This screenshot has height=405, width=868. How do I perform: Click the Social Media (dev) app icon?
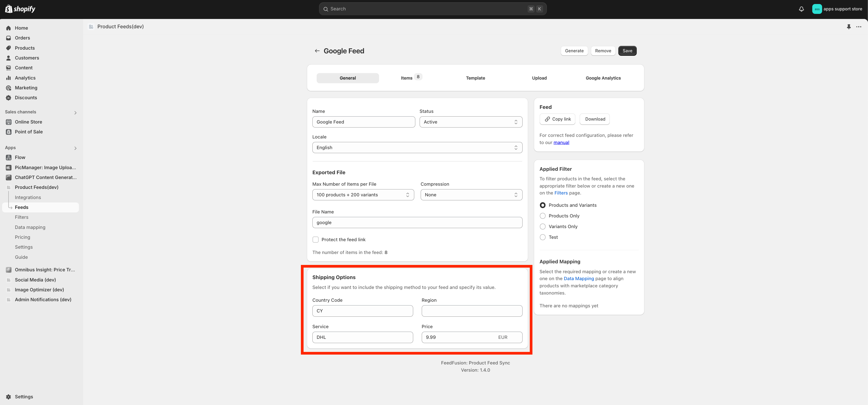click(x=9, y=280)
